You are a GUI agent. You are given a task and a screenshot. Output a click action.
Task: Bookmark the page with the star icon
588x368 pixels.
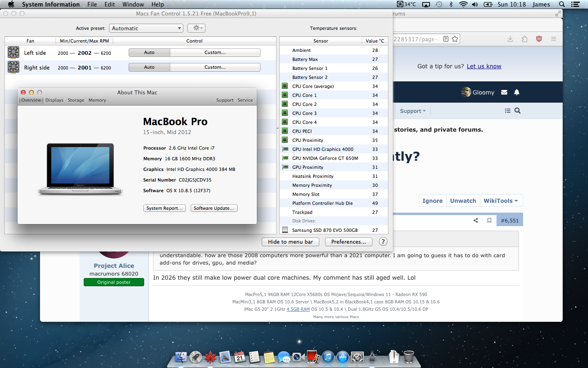[455, 39]
